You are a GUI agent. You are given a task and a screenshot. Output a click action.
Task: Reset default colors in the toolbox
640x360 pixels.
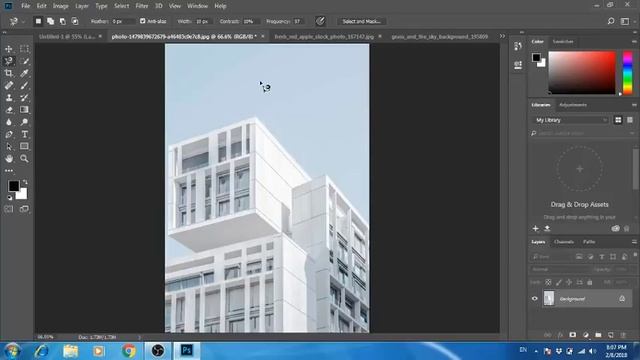click(9, 198)
